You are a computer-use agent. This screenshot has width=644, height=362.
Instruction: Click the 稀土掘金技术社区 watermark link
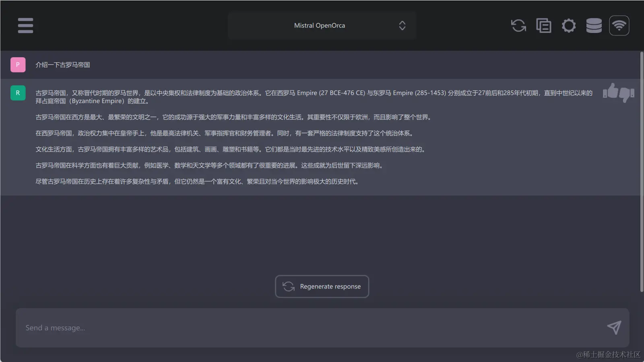tap(608, 356)
